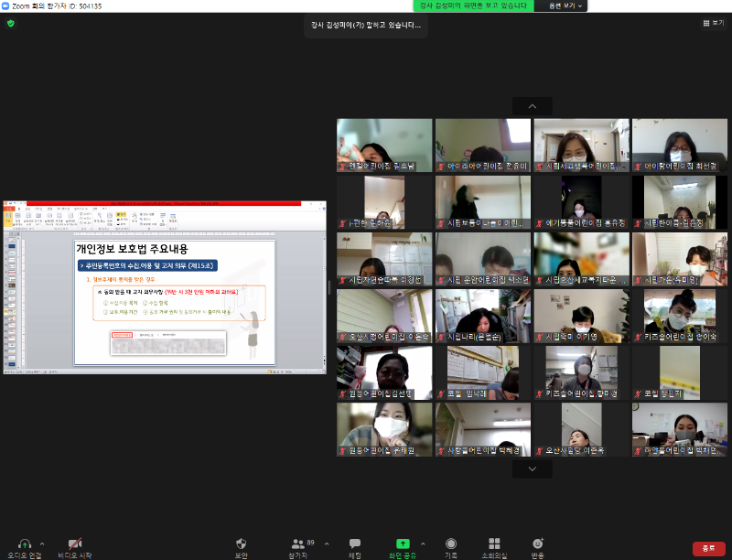This screenshot has height=560, width=732.
Task: Click the red muted mic on 코칭 임낙례 tile
Action: click(441, 393)
